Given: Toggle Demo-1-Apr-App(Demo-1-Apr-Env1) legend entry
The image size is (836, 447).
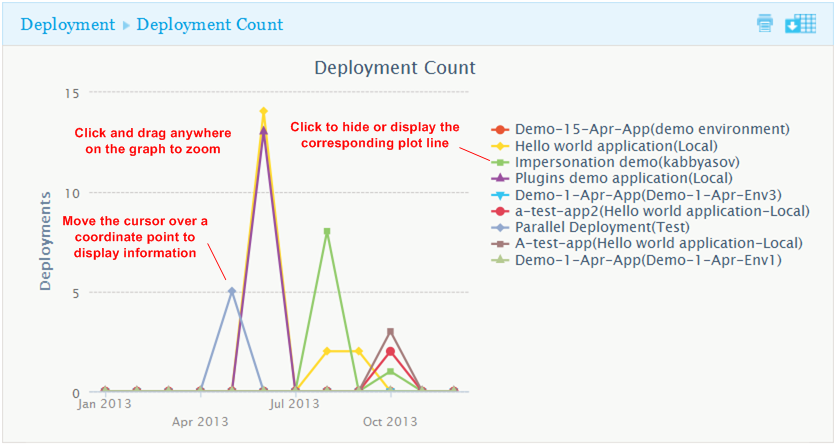Looking at the screenshot, I should pyautogui.click(x=637, y=260).
